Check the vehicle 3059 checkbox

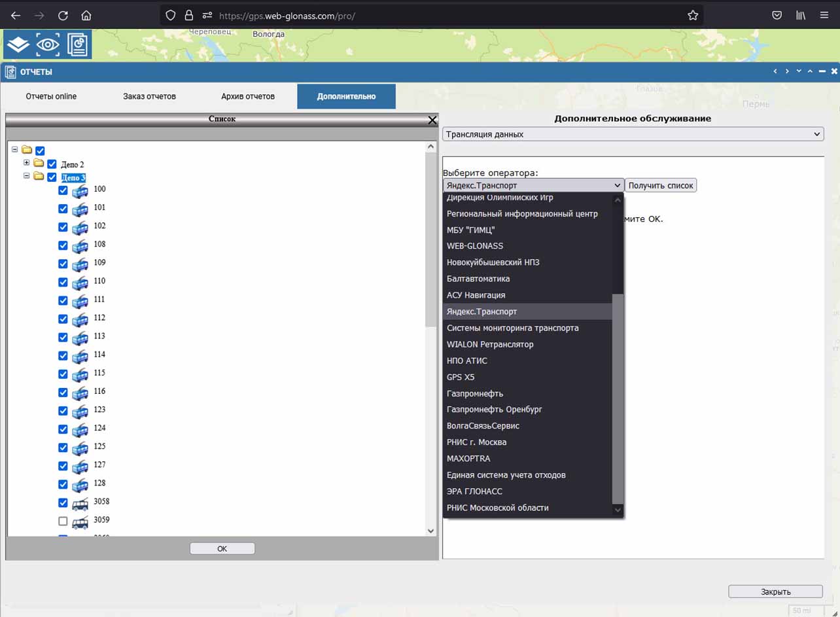[63, 521]
